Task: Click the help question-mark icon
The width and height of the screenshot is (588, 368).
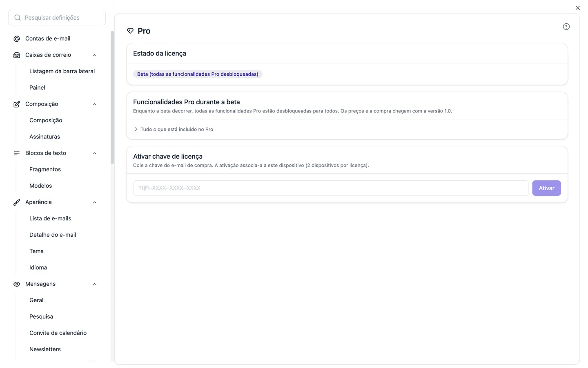Action: tap(566, 27)
